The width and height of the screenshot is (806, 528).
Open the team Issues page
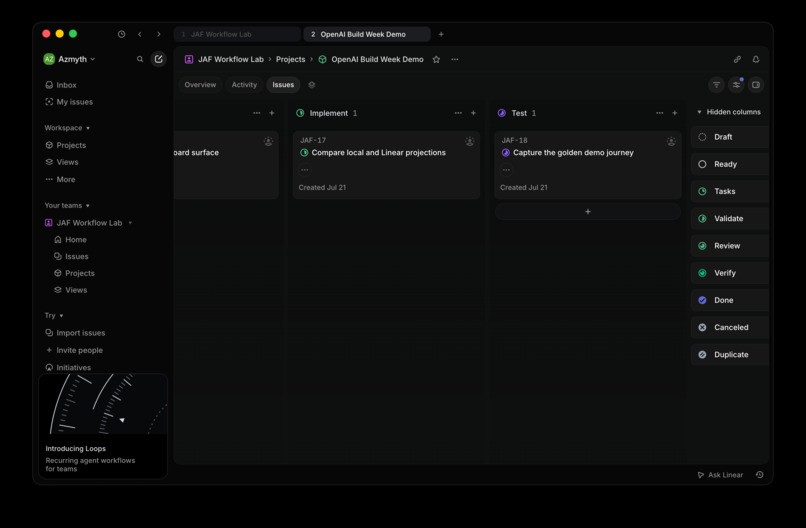(71, 256)
